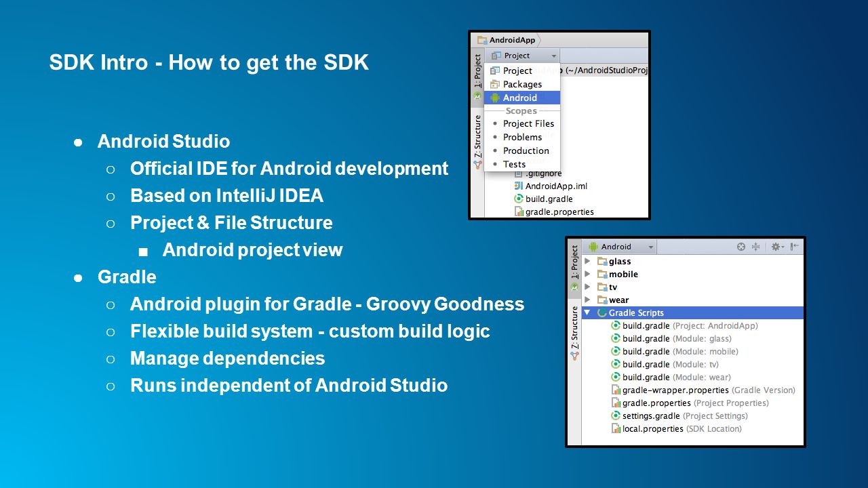Screen dimensions: 868x488
Task: Click settings.gradle file icon
Action: (x=616, y=415)
